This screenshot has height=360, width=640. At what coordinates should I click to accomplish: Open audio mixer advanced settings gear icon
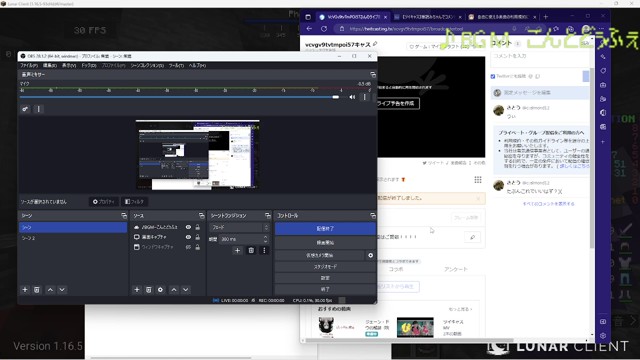(25, 109)
